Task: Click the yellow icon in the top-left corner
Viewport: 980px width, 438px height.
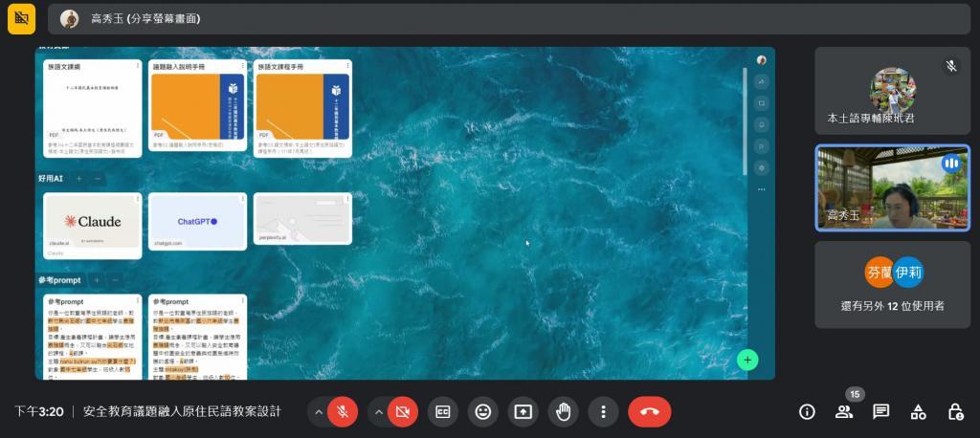Action: [21, 18]
